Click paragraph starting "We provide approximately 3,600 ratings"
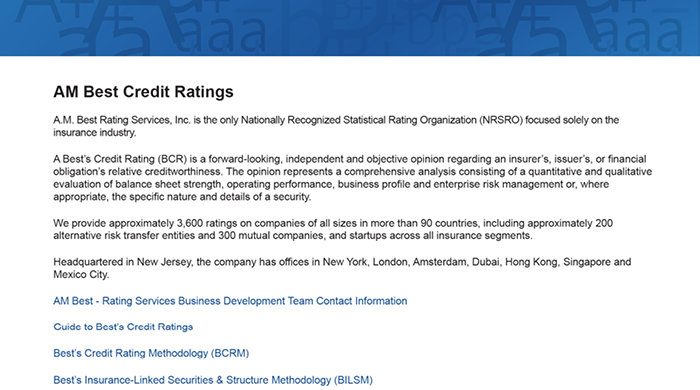The image size is (700, 390). tap(333, 229)
